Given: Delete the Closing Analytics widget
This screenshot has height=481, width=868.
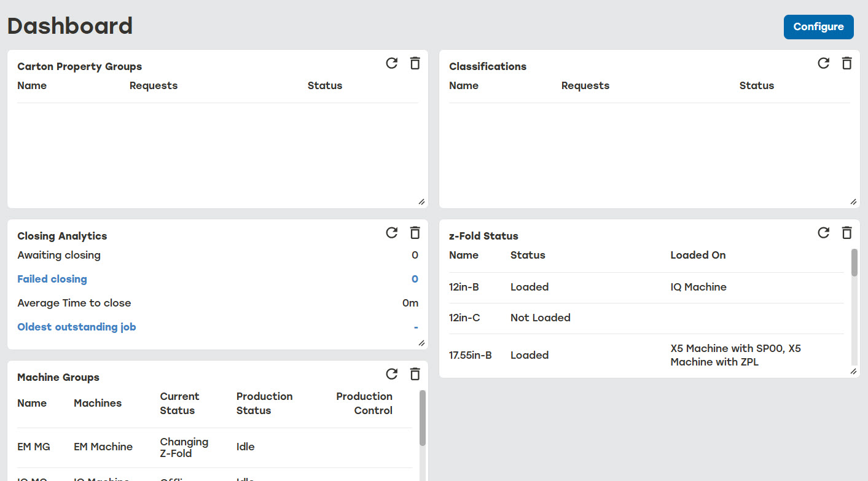Looking at the screenshot, I should tap(415, 232).
